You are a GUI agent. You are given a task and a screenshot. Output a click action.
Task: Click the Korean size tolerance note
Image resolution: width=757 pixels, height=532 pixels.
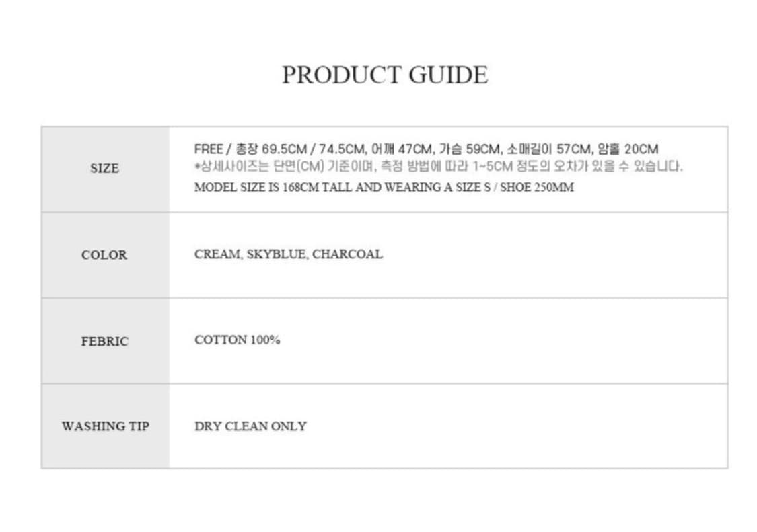point(438,167)
